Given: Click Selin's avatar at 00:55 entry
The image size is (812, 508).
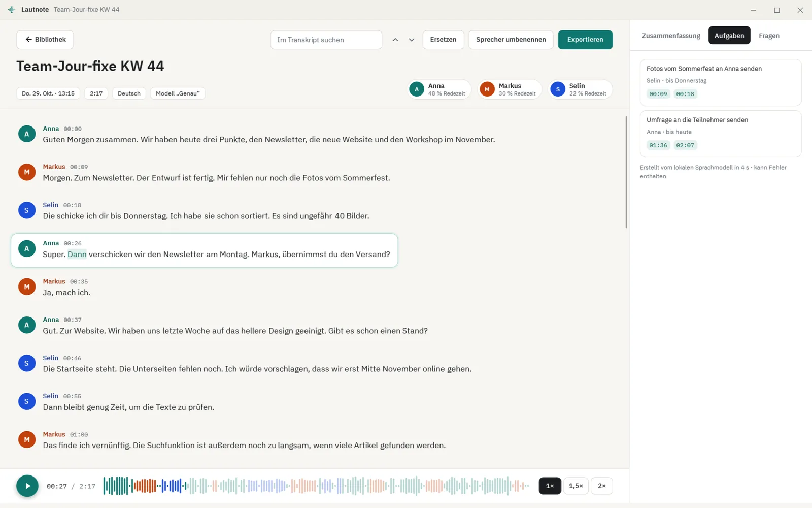Looking at the screenshot, I should (27, 401).
